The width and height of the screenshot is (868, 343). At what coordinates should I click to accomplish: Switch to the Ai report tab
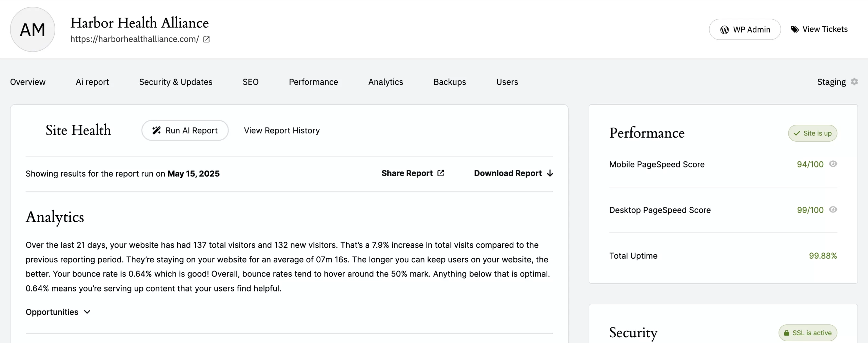click(92, 82)
